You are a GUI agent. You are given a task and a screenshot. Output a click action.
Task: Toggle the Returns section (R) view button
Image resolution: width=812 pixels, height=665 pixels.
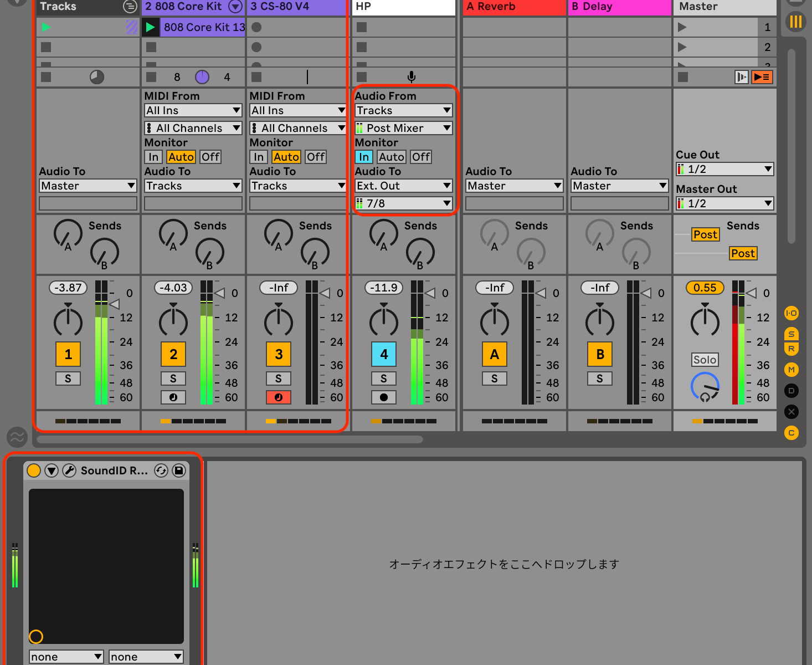click(792, 349)
